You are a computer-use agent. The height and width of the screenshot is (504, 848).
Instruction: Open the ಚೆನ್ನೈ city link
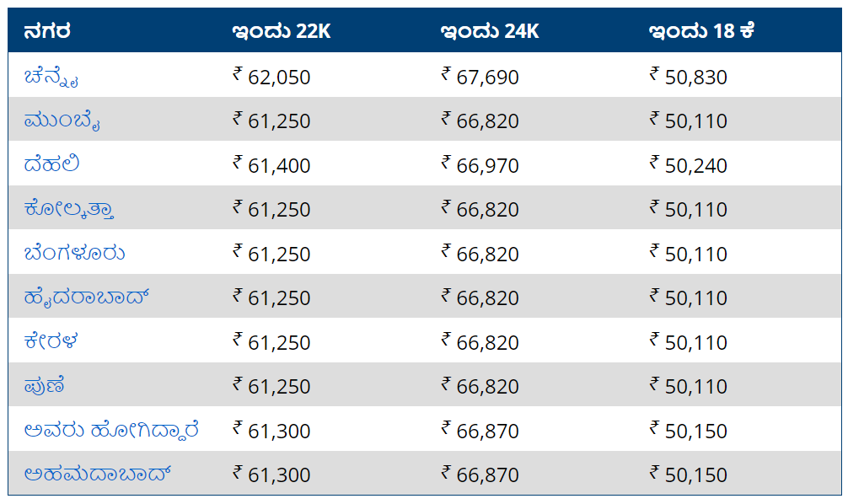51,77
